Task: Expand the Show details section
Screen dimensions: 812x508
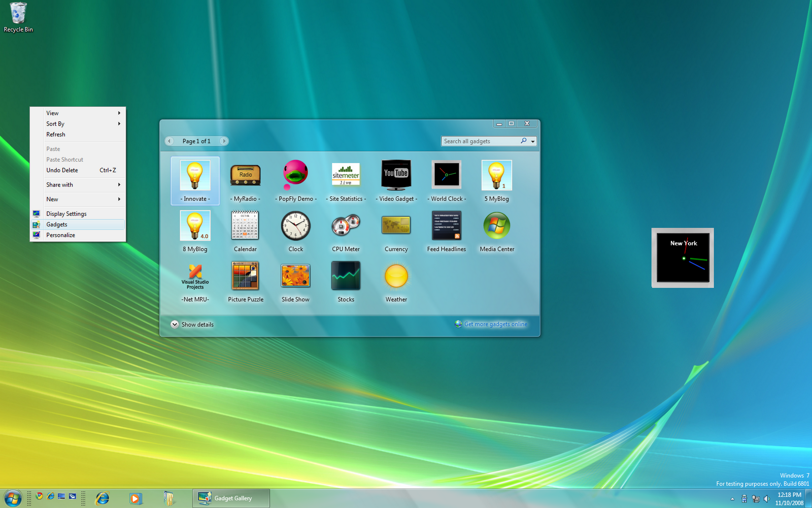Action: click(x=192, y=325)
